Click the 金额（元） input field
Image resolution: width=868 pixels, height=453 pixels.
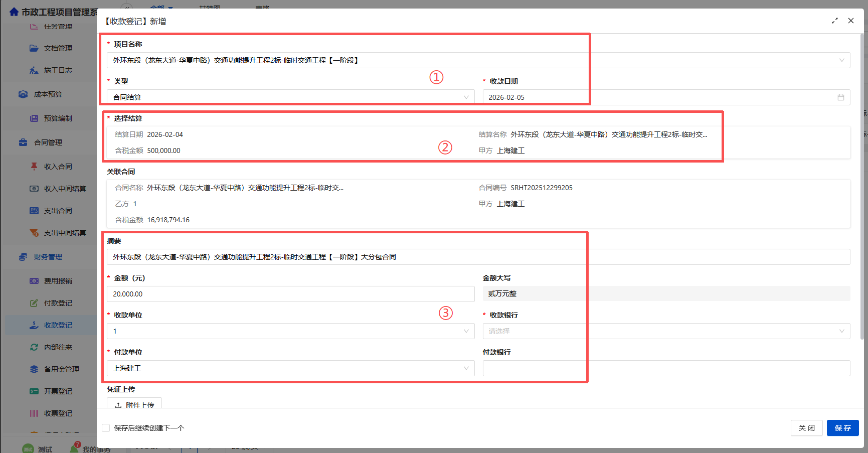coord(290,294)
